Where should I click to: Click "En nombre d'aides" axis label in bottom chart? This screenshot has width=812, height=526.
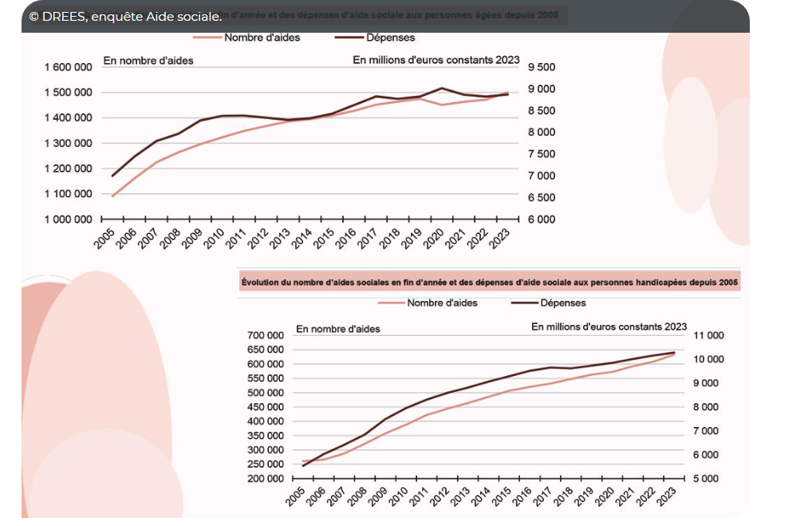(x=338, y=329)
